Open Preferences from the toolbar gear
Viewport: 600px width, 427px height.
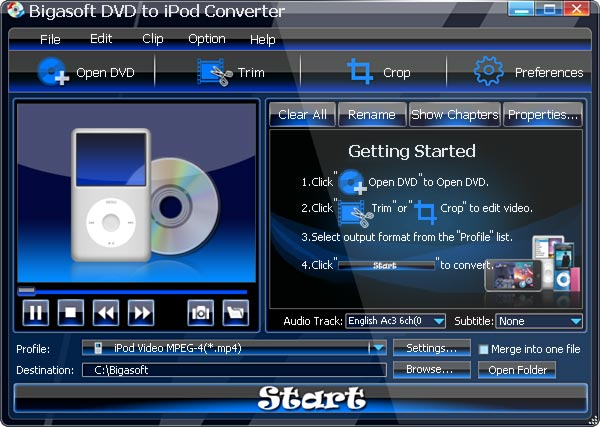[x=528, y=72]
